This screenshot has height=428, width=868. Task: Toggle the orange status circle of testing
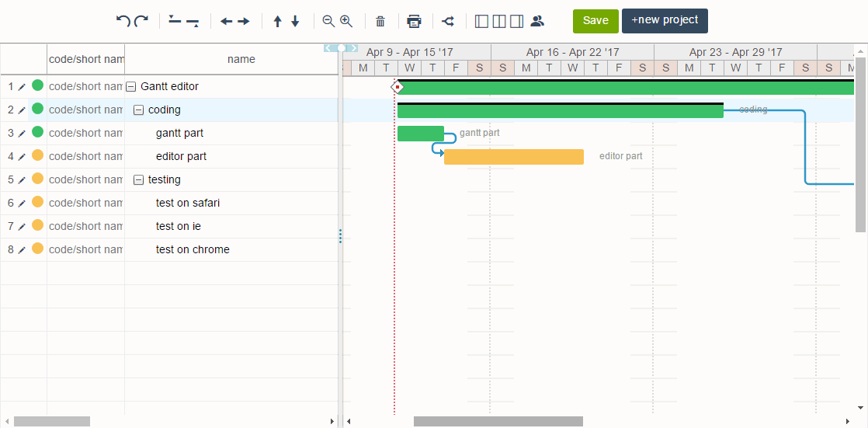pos(37,179)
